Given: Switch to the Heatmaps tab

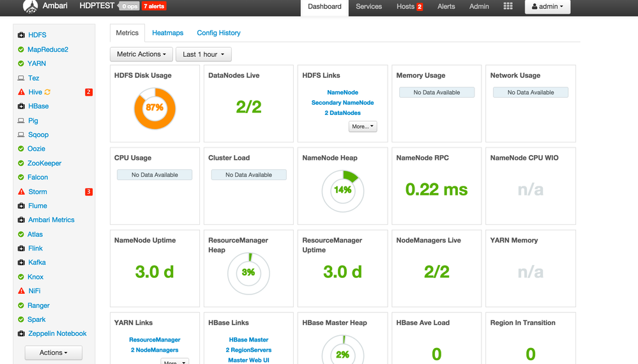Looking at the screenshot, I should coord(167,33).
